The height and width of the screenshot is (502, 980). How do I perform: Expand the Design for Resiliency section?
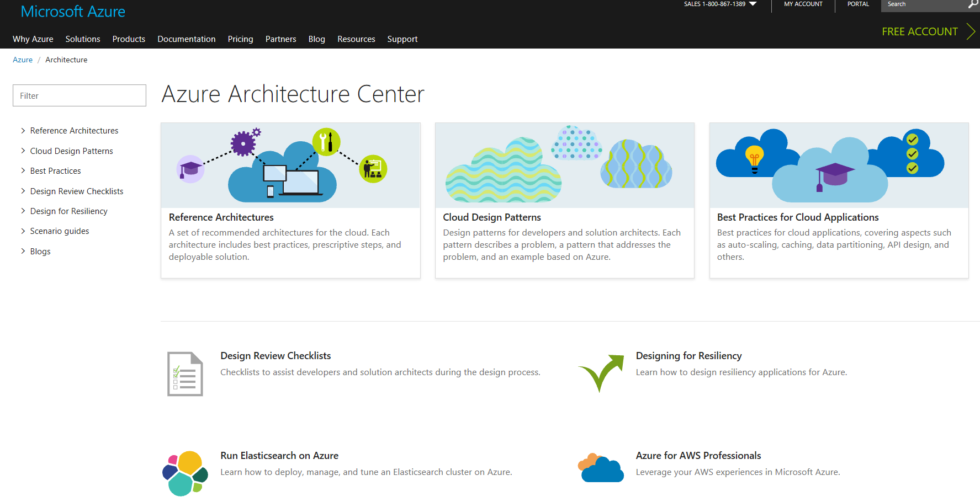[68, 211]
